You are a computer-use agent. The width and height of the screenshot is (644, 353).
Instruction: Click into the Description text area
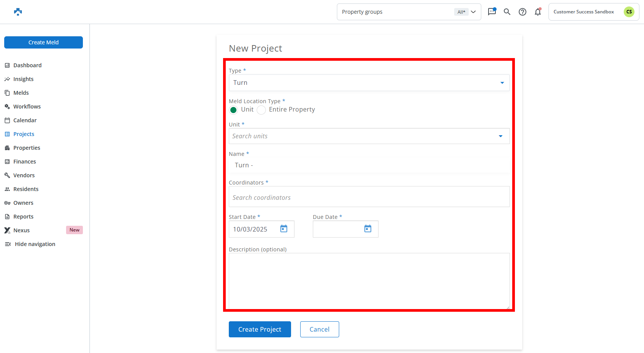click(x=369, y=281)
